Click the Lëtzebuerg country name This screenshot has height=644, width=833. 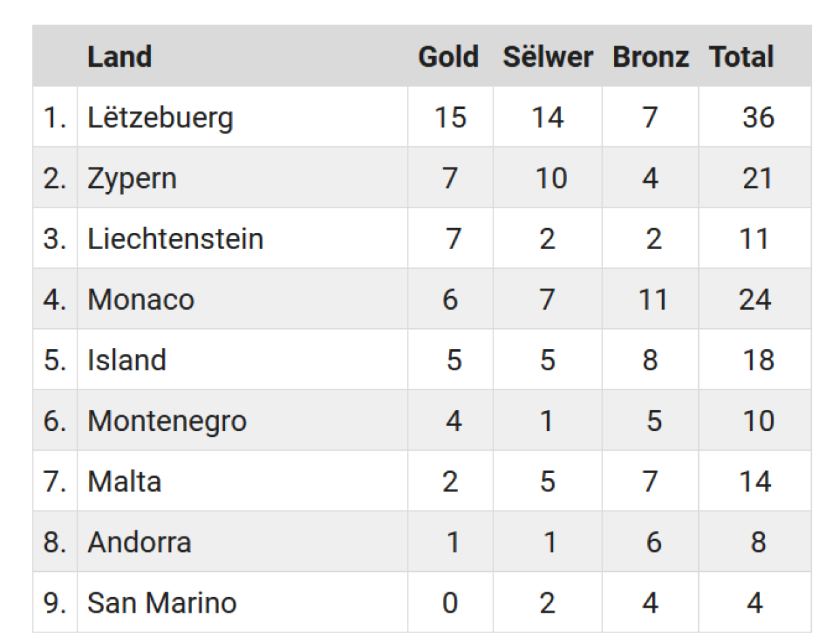click(x=161, y=118)
